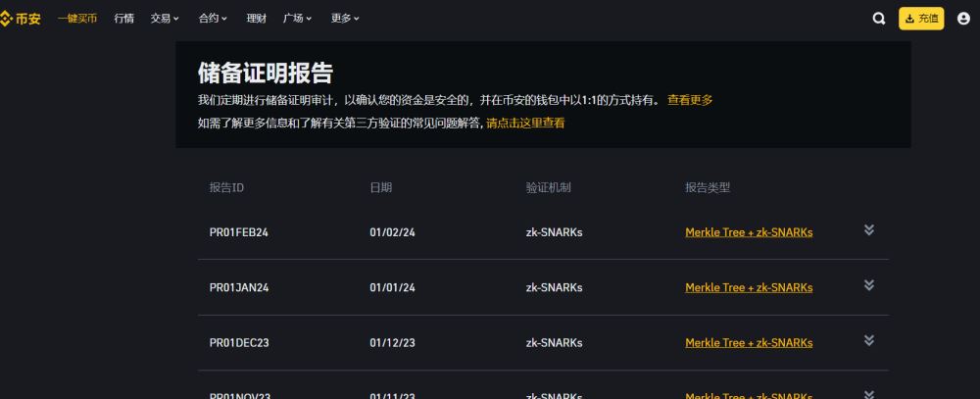The image size is (980, 399).
Task: Open the search magnifier icon
Action: (x=879, y=19)
